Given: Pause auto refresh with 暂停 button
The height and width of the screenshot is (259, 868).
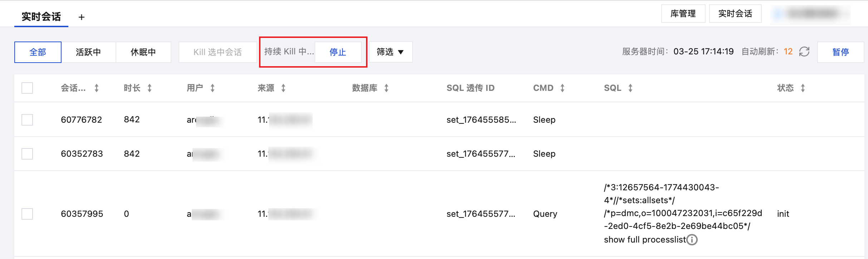Looking at the screenshot, I should (840, 52).
